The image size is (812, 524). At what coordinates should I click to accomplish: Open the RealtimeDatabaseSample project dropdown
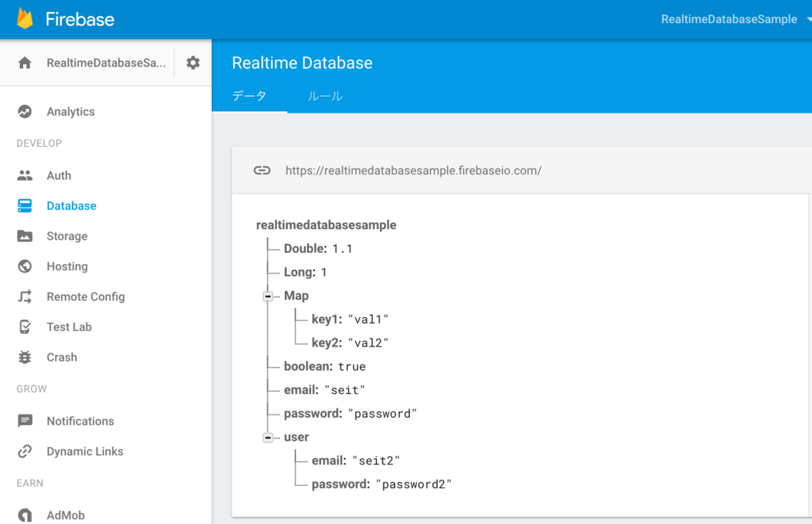(735, 19)
